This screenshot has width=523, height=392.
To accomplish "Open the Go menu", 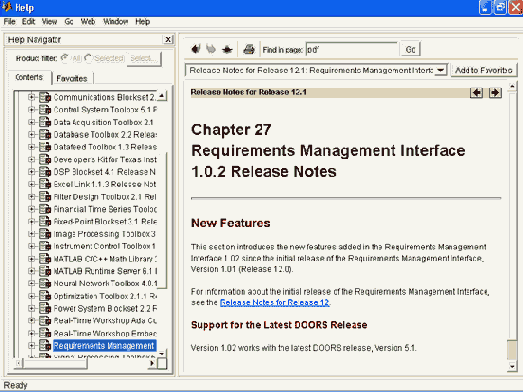I will pyautogui.click(x=69, y=22).
